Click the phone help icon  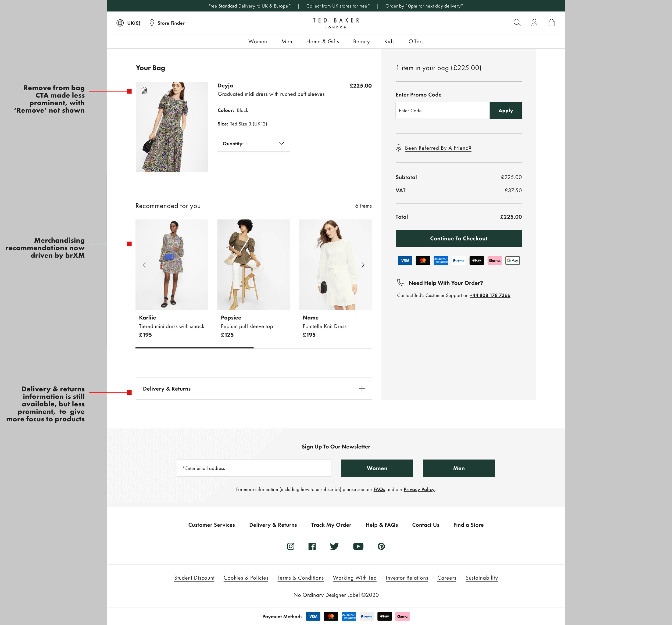pyautogui.click(x=401, y=282)
